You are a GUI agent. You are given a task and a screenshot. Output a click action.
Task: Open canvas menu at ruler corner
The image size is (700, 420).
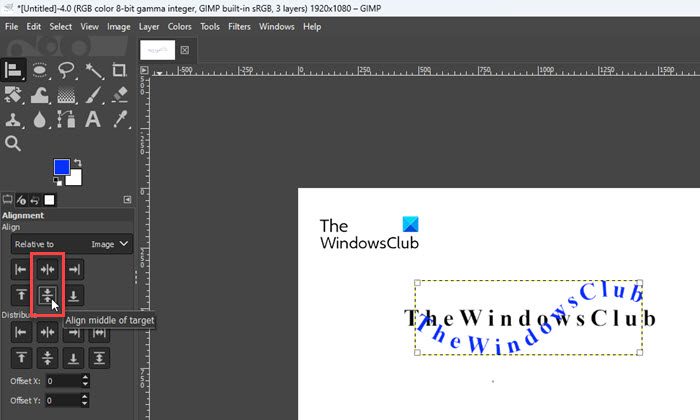pyautogui.click(x=144, y=70)
